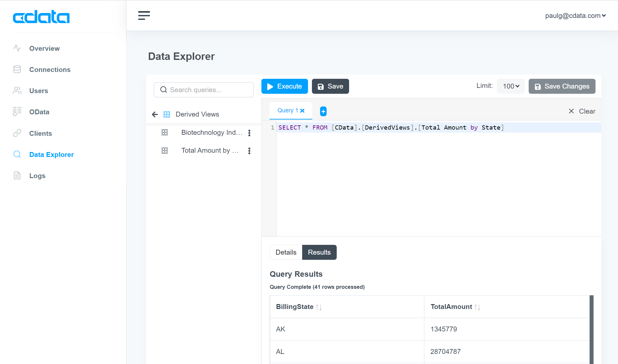Click the CData logo
The image size is (618, 364).
pyautogui.click(x=41, y=17)
